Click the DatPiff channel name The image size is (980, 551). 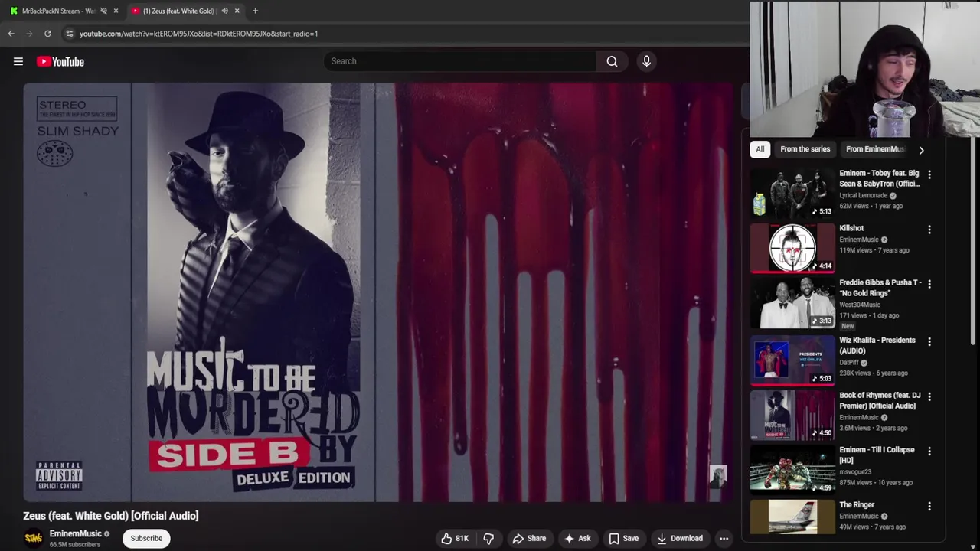point(849,363)
